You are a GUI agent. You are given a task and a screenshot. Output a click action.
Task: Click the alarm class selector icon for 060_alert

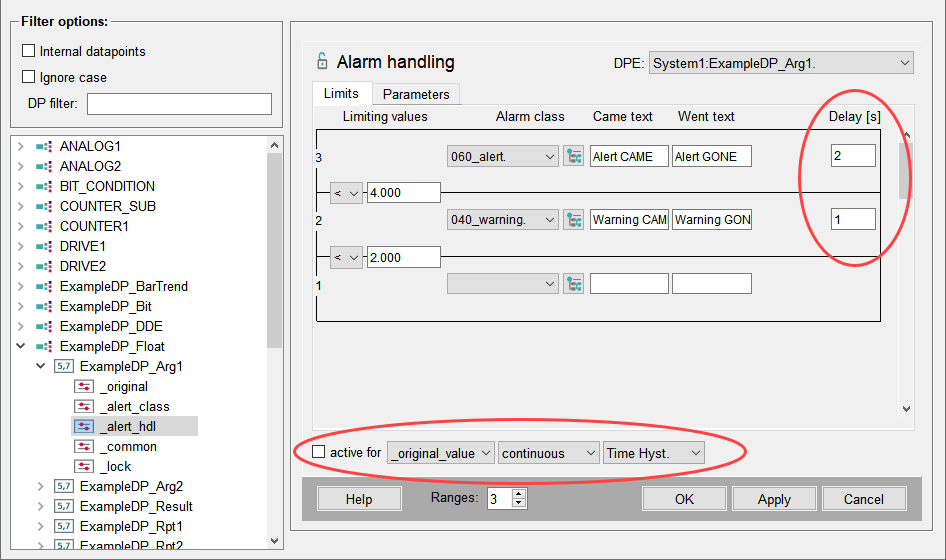coord(573,156)
